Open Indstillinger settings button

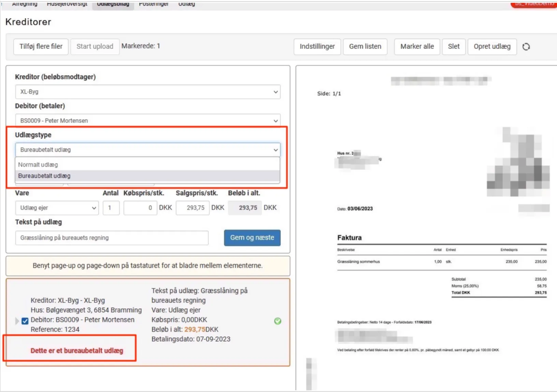(317, 46)
